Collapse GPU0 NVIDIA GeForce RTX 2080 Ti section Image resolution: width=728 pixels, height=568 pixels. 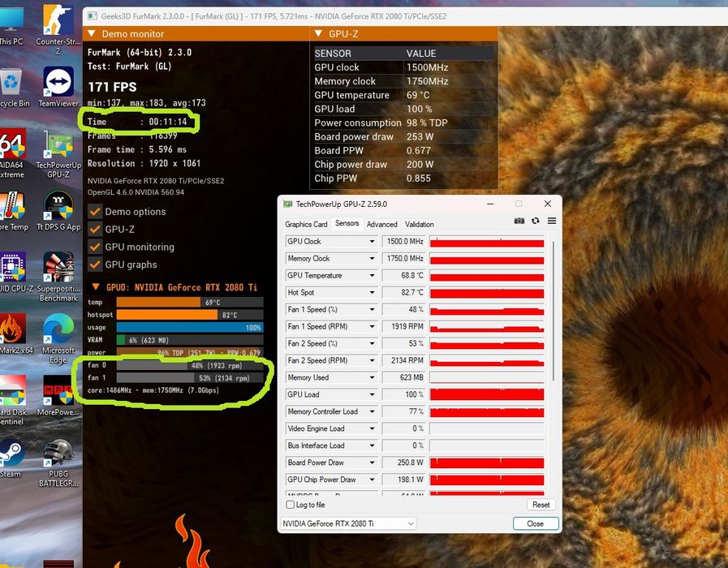[96, 286]
